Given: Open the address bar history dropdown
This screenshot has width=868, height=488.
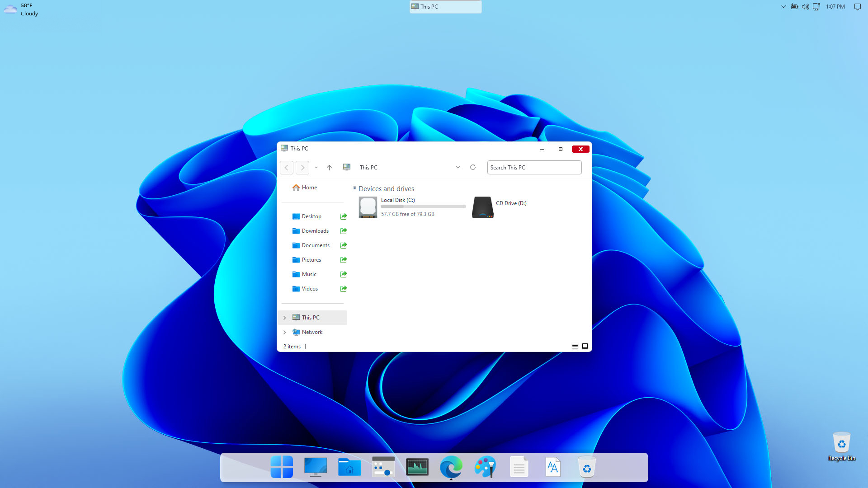Looking at the screenshot, I should click(458, 168).
